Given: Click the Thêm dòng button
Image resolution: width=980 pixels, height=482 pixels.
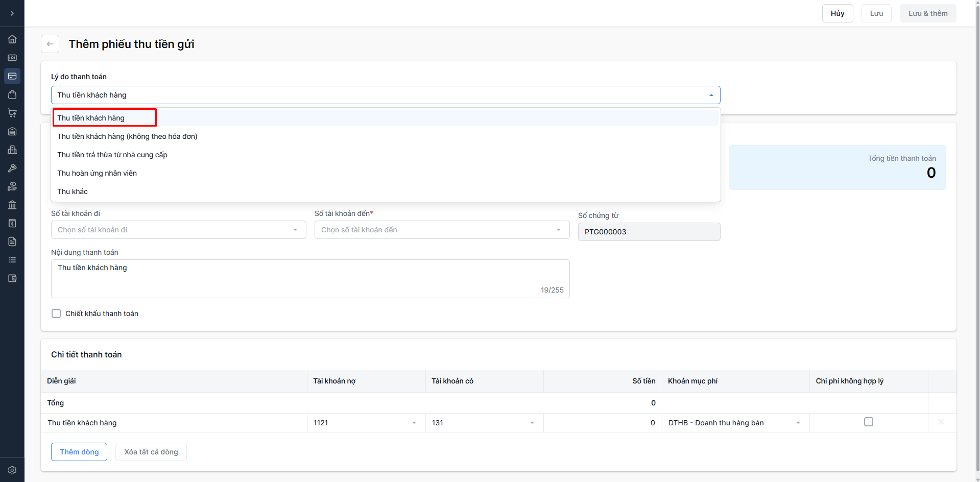Looking at the screenshot, I should [x=79, y=452].
